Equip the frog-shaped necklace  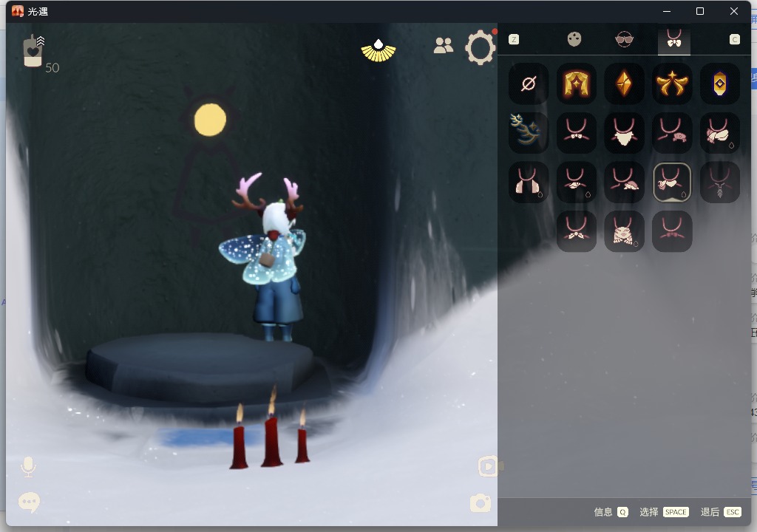click(x=624, y=231)
